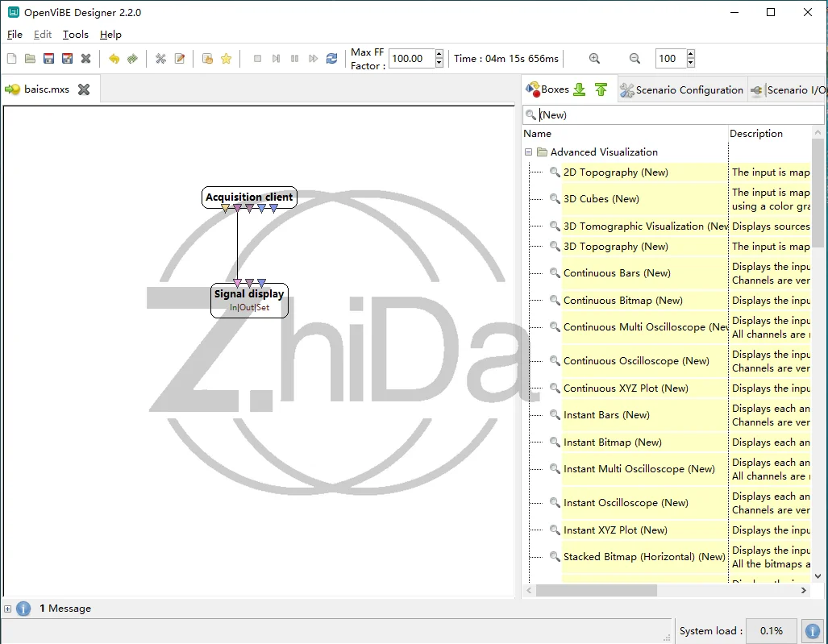Viewport: 828px width, 644px height.
Task: Select Instant Bars (New) box
Action: click(606, 415)
